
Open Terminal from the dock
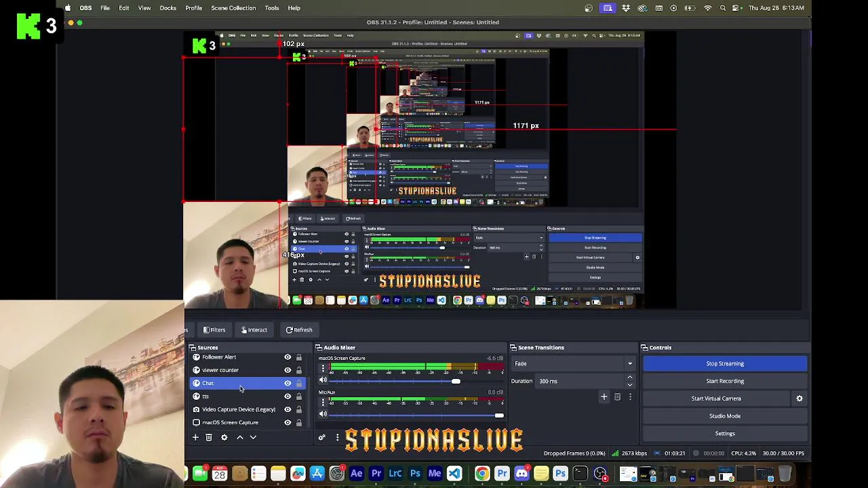point(580,474)
